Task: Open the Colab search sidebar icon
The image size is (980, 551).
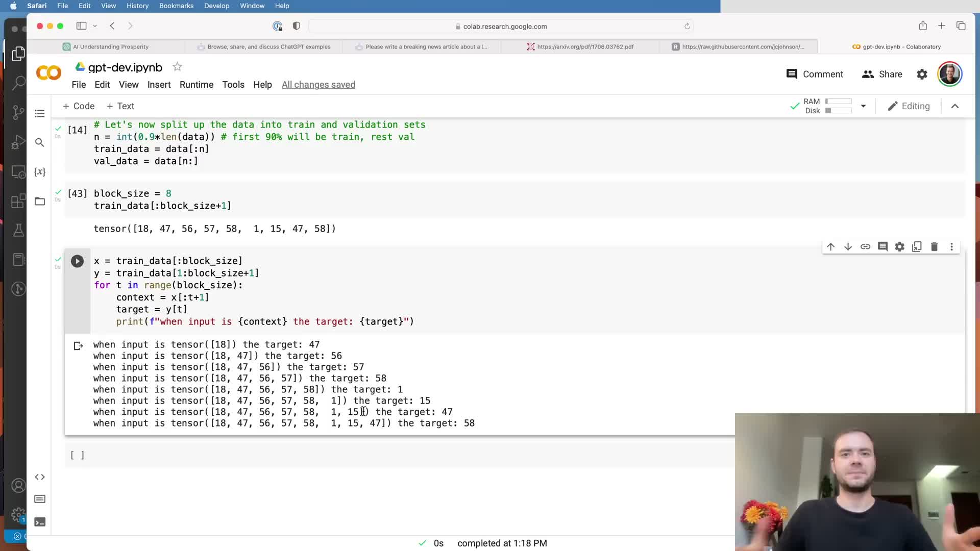Action: tap(40, 142)
